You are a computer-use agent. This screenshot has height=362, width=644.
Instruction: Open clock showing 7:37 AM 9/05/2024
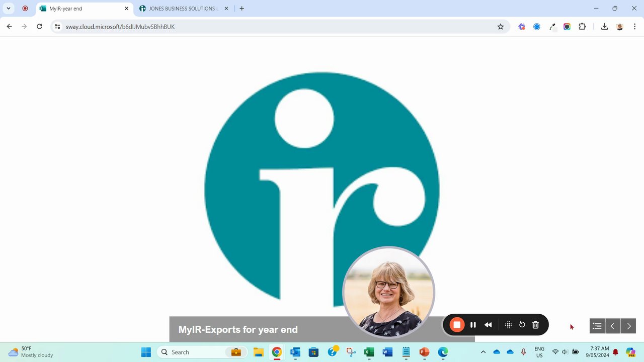coord(597,352)
